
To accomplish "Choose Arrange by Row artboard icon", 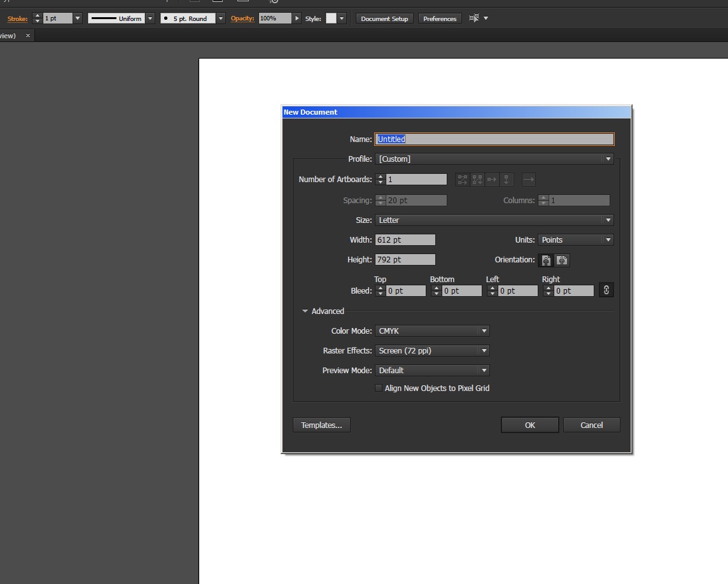I will 492,180.
